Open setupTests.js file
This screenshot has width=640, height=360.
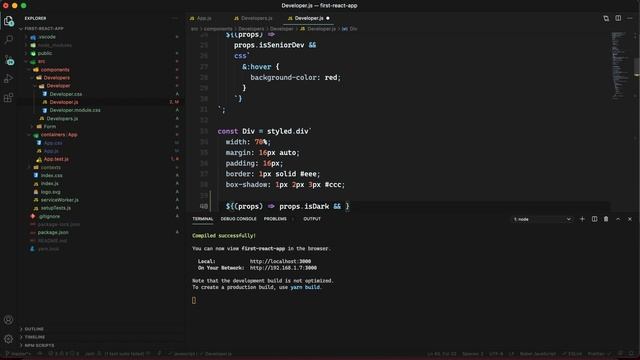56,208
